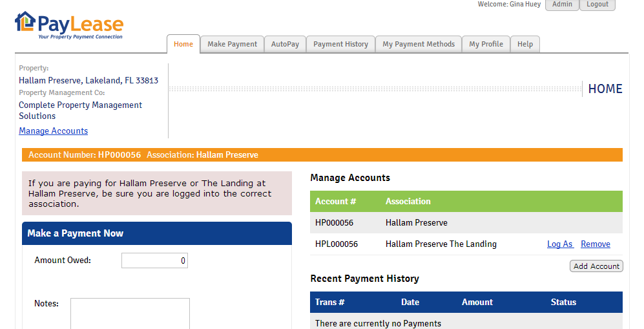Click the Status column header
Image resolution: width=644 pixels, height=329 pixels.
click(563, 302)
